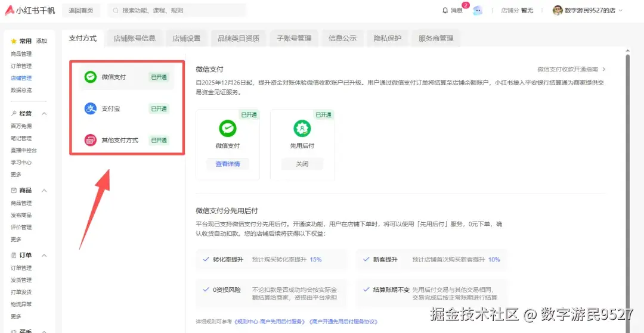This screenshot has height=333, width=644.
Task: Switch to 服务商管理 tab
Action: [436, 39]
